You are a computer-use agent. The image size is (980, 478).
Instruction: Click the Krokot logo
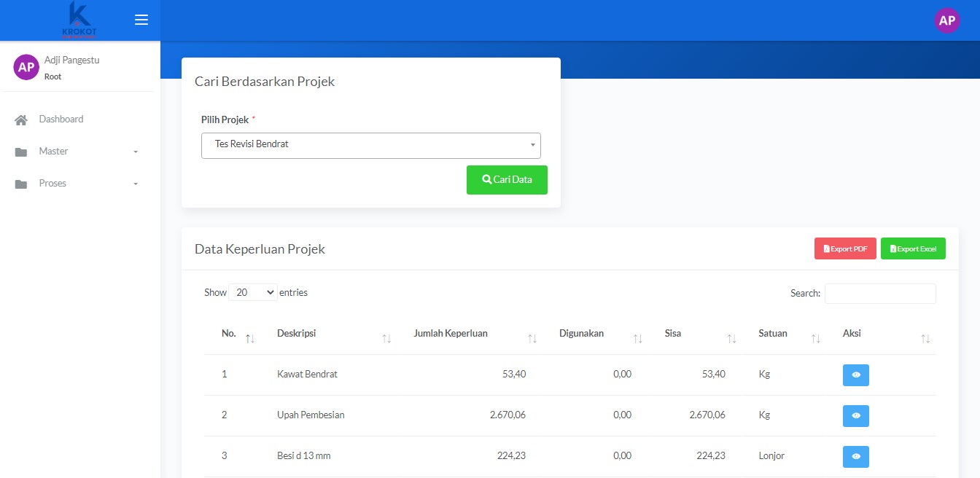click(x=79, y=20)
